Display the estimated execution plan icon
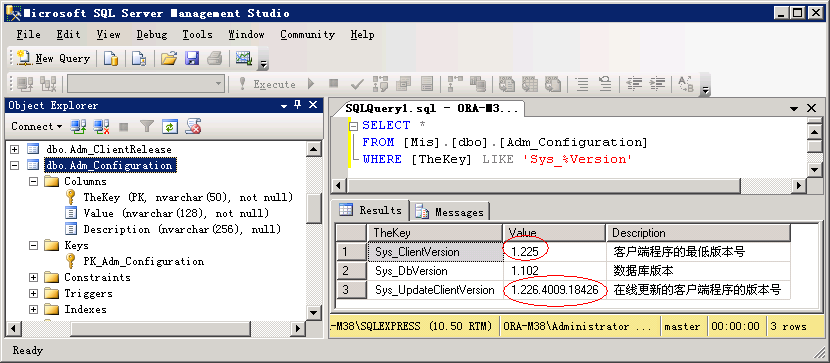Image resolution: width=830 pixels, height=363 pixels. tap(380, 84)
